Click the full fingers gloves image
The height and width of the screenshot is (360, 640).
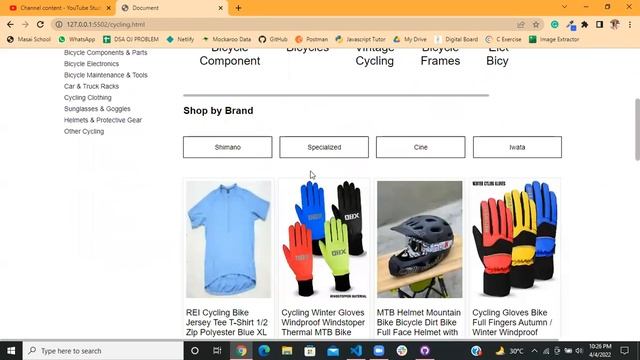(x=515, y=239)
